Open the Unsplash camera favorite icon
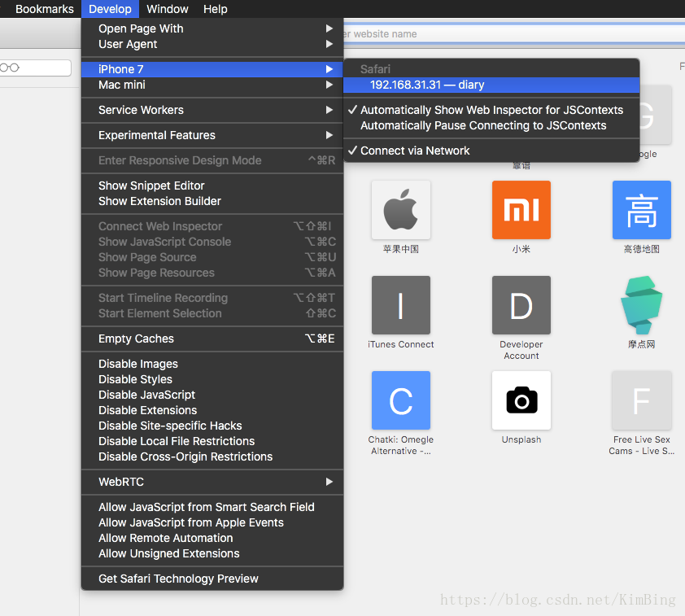 tap(521, 400)
